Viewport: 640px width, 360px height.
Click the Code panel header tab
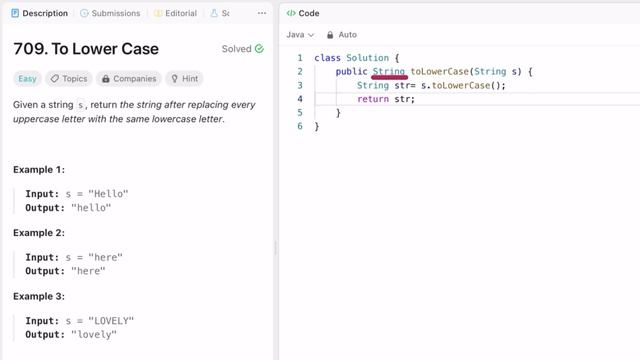(303, 13)
